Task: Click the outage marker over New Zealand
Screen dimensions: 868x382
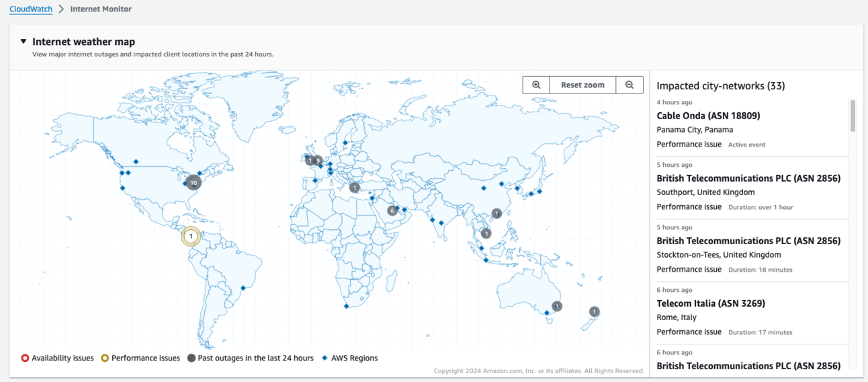Action: point(595,311)
